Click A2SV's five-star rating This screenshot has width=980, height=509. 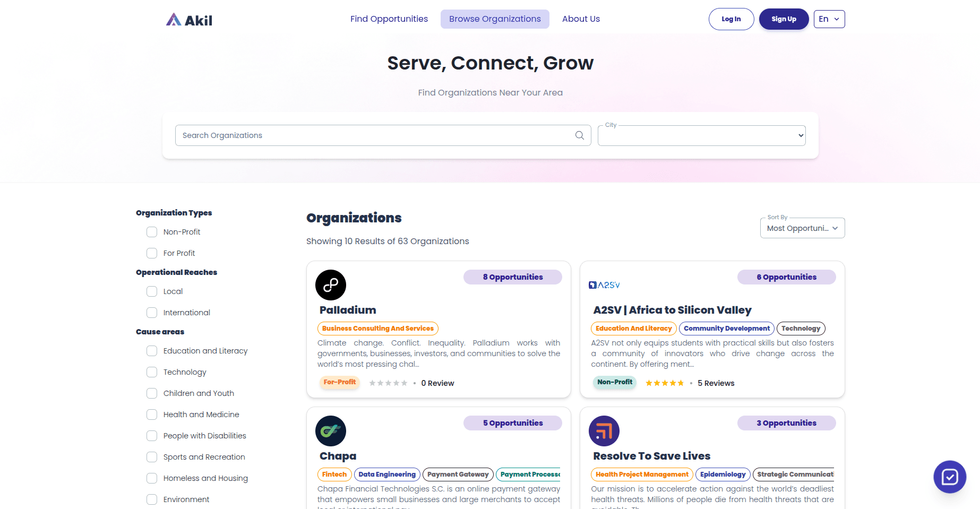pyautogui.click(x=665, y=383)
